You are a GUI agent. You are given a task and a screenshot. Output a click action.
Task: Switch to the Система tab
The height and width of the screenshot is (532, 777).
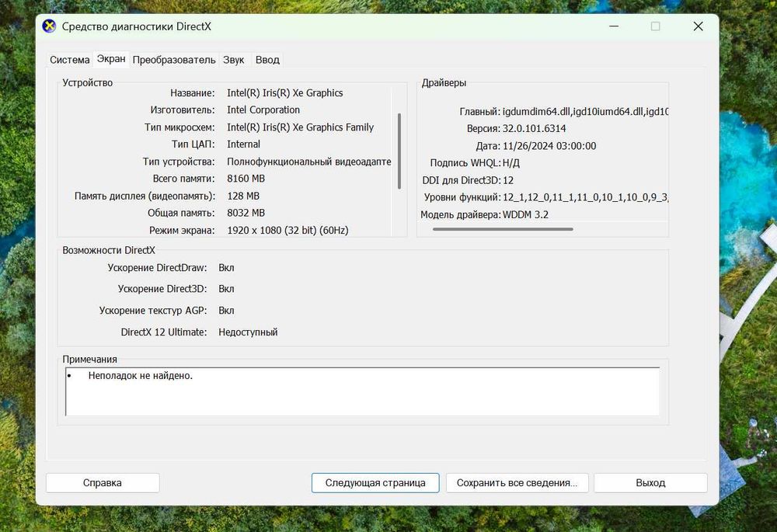coord(70,60)
